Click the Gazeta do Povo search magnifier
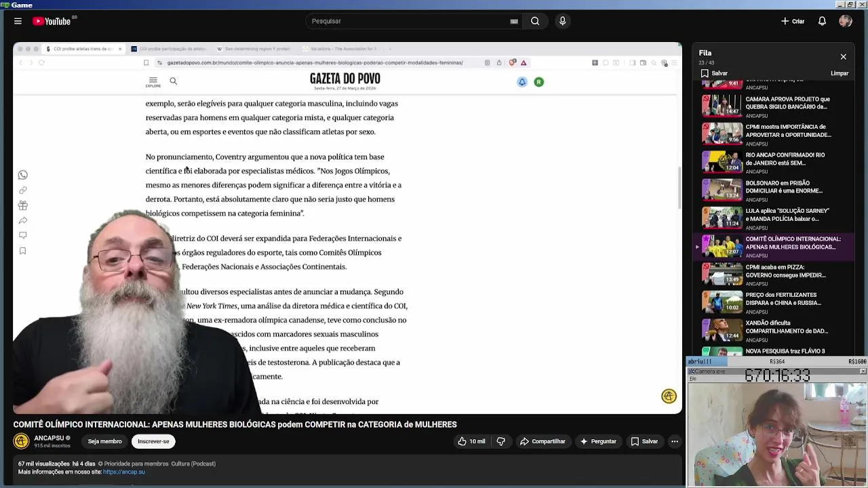868x488 pixels. click(173, 81)
